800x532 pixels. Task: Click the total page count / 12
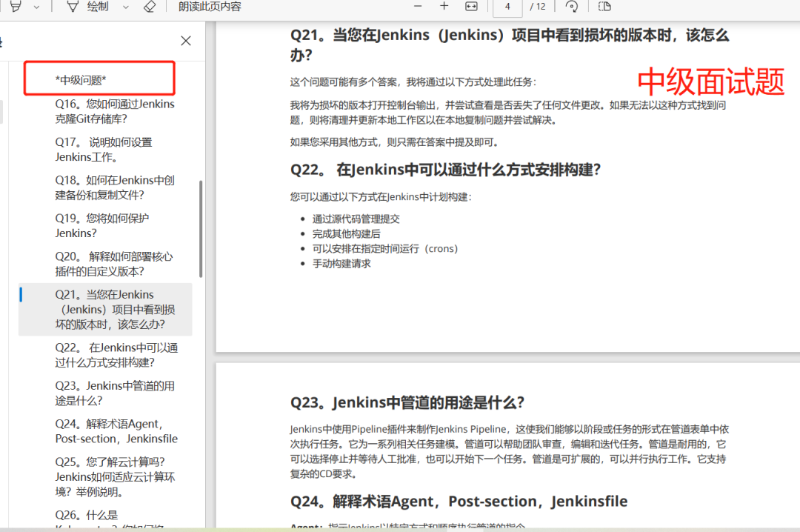[537, 7]
